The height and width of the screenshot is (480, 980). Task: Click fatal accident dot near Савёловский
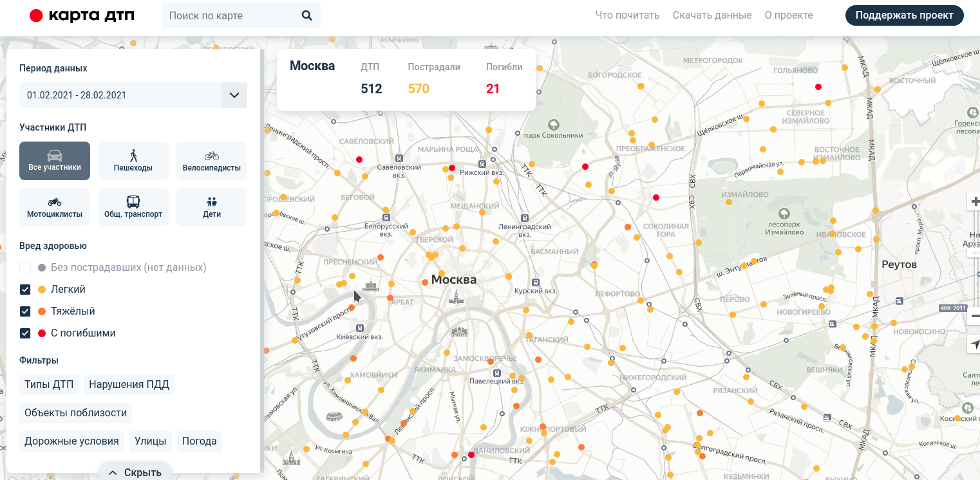359,160
